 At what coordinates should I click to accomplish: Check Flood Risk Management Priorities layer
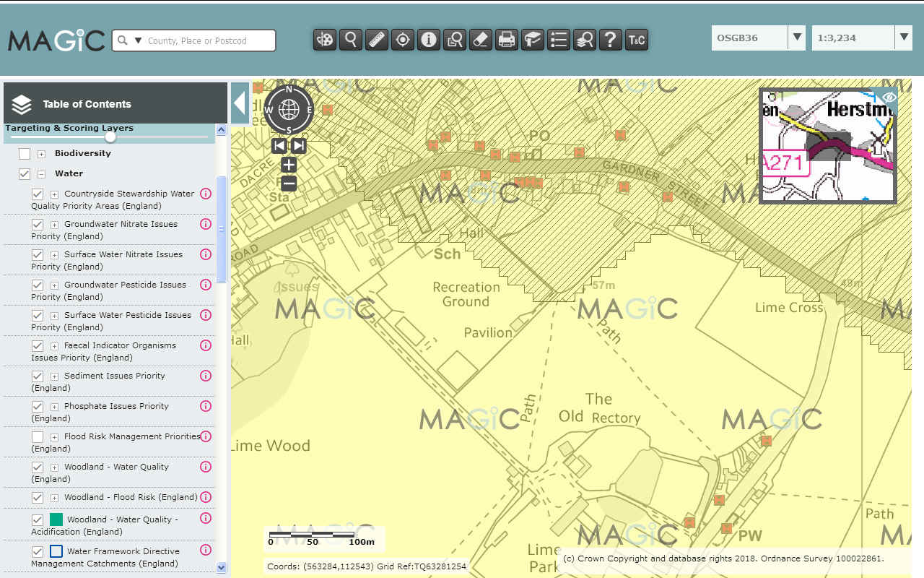[x=38, y=437]
